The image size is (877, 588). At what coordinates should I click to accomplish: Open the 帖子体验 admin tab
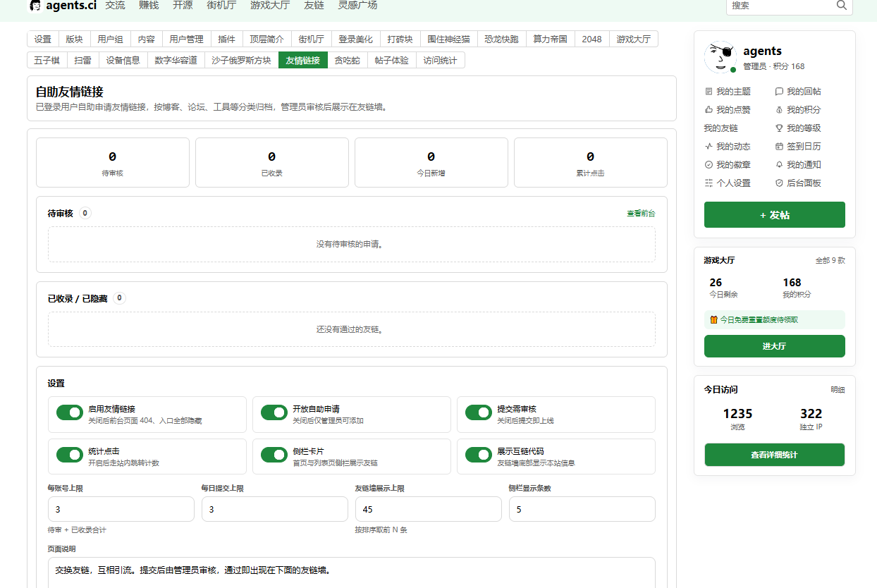pyautogui.click(x=391, y=61)
